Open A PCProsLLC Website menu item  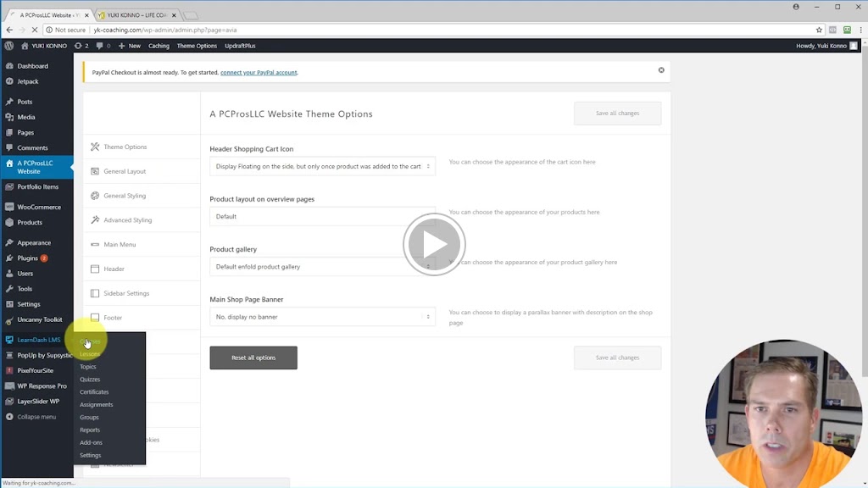(36, 167)
